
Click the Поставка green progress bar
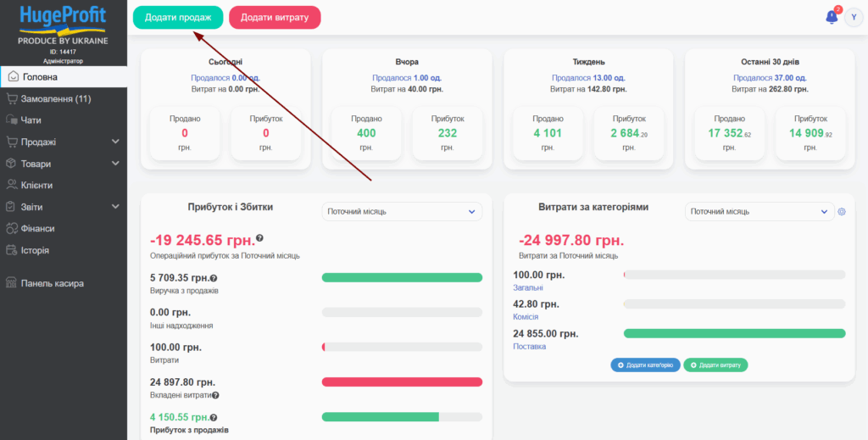(x=735, y=333)
